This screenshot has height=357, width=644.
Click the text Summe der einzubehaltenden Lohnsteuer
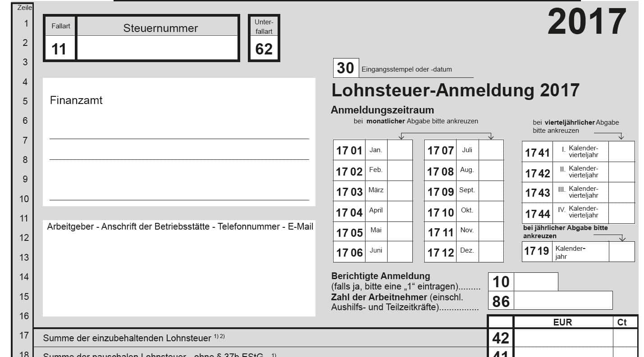coord(127,338)
